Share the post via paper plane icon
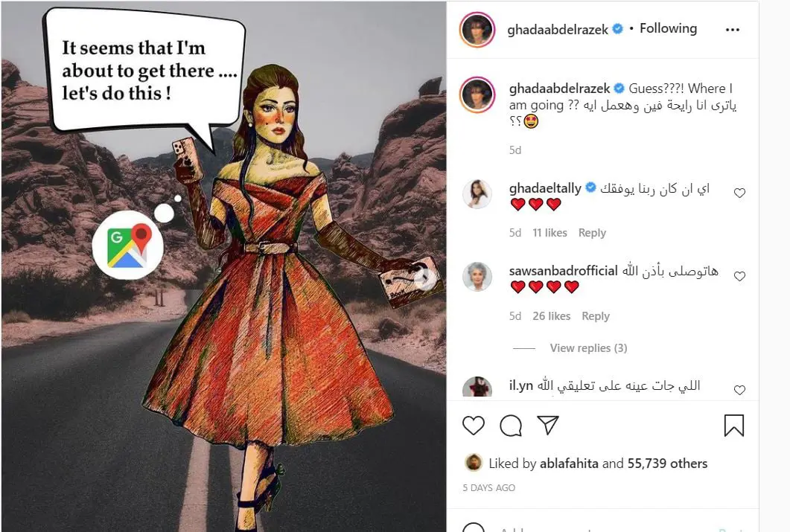The height and width of the screenshot is (532, 790). (548, 426)
